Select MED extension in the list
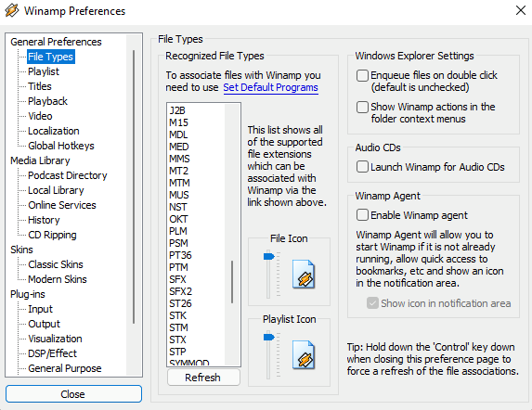Viewport: 532px width, 410px height. coord(179,147)
